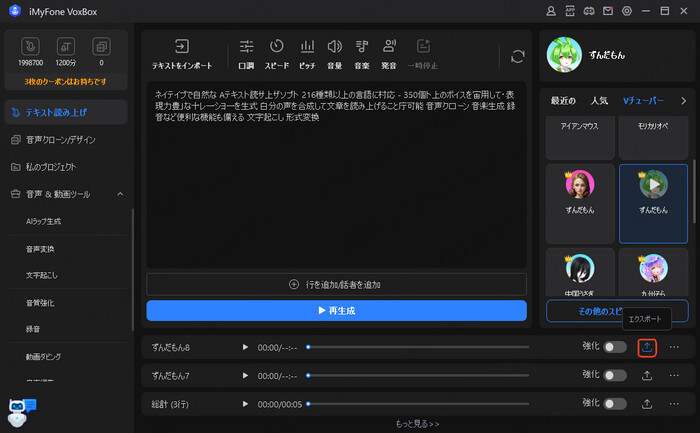Open 録音 tool

[33, 329]
